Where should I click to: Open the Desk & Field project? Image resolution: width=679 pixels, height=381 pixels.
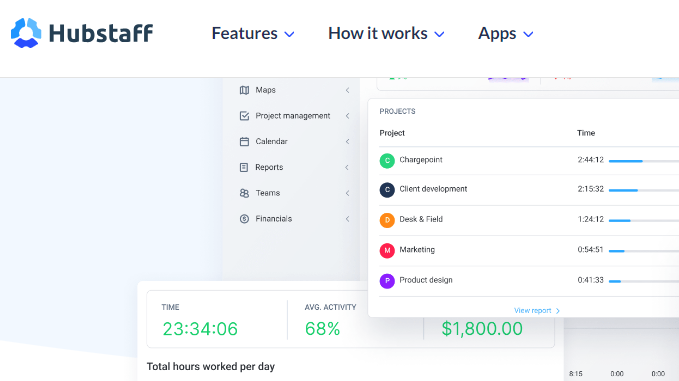click(x=421, y=219)
